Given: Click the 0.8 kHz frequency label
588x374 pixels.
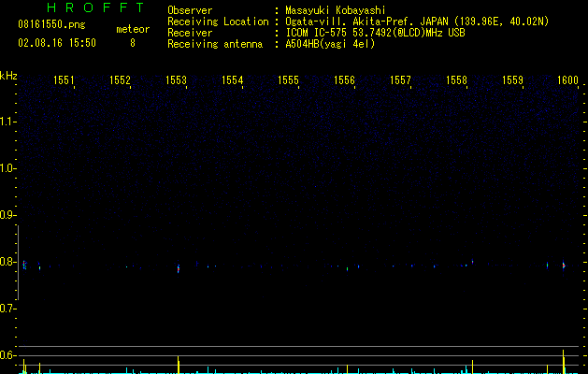Looking at the screenshot, I should tap(7, 262).
